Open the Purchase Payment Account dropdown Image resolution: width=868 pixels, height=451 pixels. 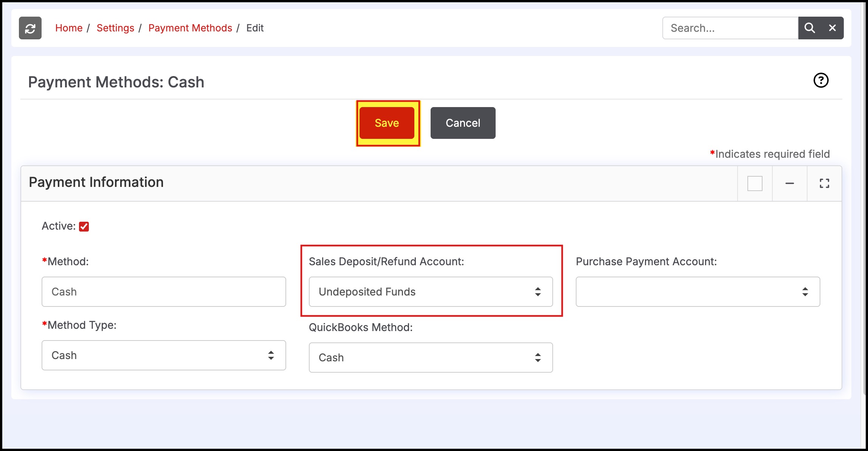coord(697,292)
